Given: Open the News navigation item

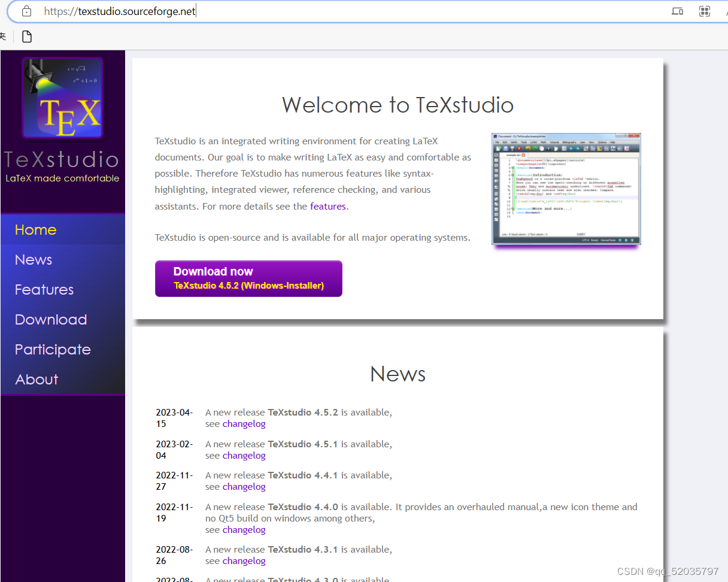Looking at the screenshot, I should coord(63,259).
